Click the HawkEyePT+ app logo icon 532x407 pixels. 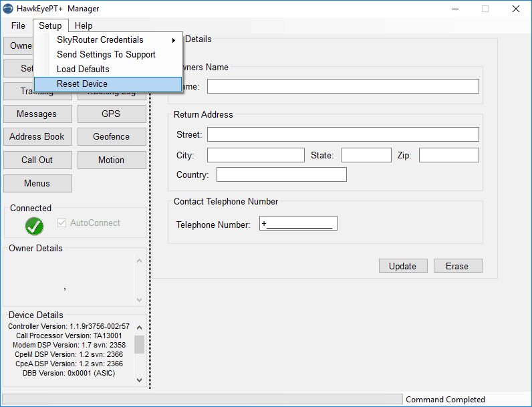point(8,9)
